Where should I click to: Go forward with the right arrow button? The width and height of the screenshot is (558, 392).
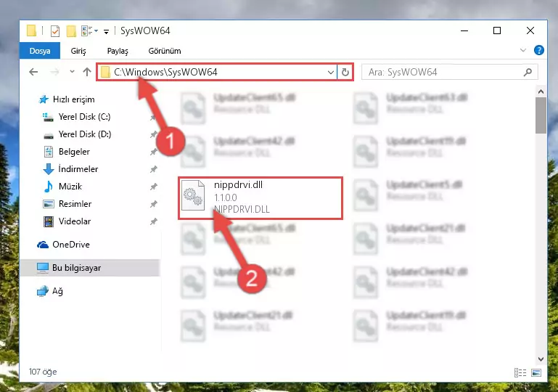coord(54,72)
